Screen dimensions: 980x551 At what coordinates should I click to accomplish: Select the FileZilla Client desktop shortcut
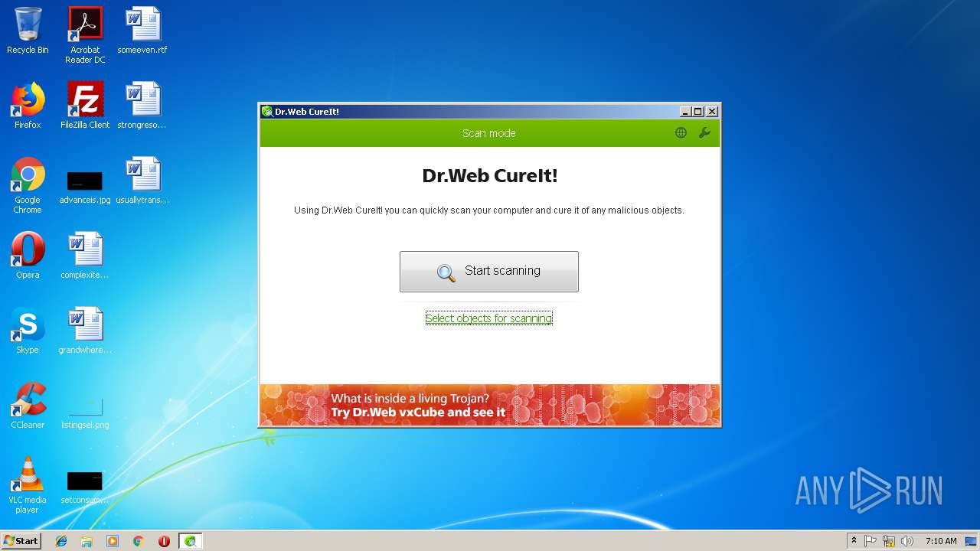(85, 106)
